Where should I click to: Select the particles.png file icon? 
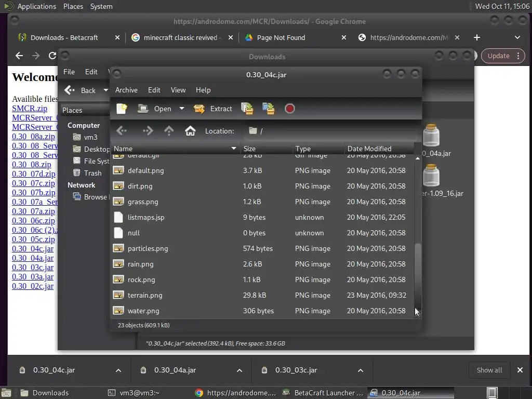(x=118, y=248)
